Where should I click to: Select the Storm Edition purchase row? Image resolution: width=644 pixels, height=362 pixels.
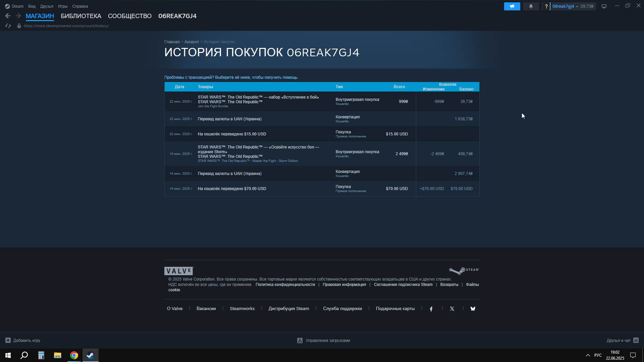[322, 154]
